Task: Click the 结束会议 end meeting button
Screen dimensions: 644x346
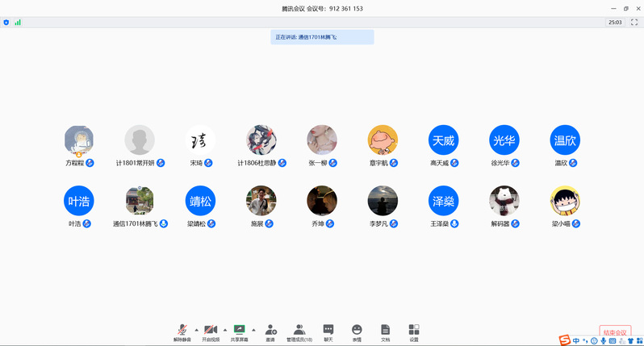Action: pos(615,332)
